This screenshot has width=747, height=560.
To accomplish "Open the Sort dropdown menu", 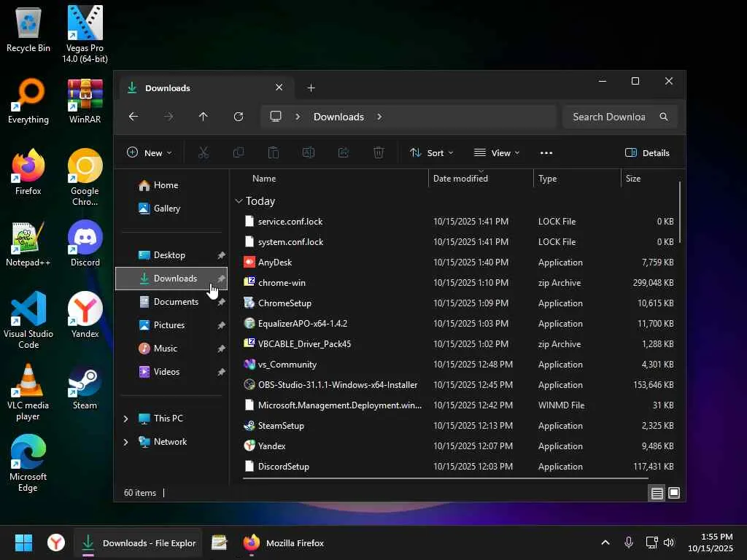I will point(432,153).
